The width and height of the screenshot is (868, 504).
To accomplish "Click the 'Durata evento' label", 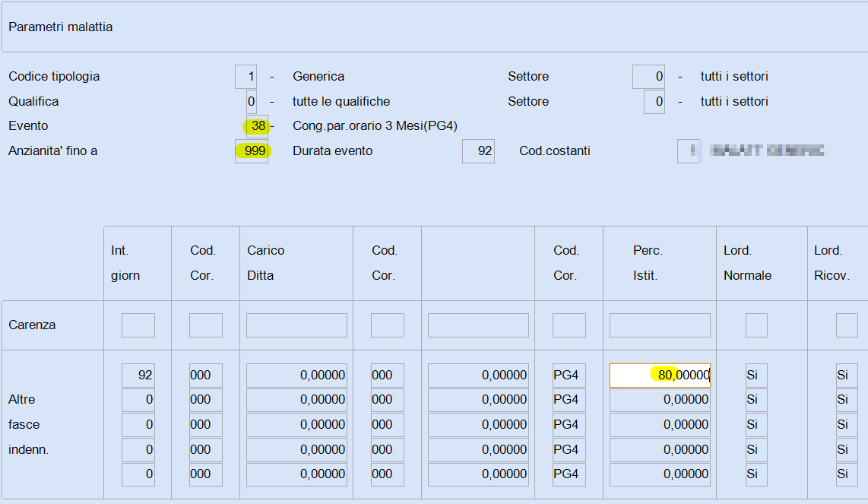I will tap(333, 151).
